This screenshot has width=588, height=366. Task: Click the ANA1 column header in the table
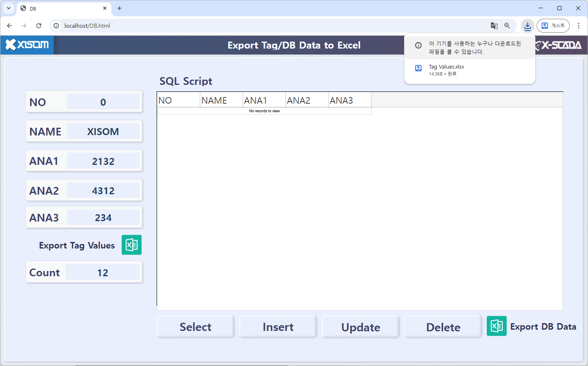pos(264,100)
